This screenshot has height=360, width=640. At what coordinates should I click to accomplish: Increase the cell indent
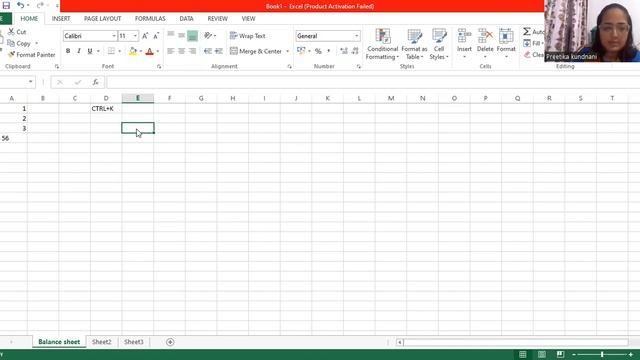click(x=219, y=51)
